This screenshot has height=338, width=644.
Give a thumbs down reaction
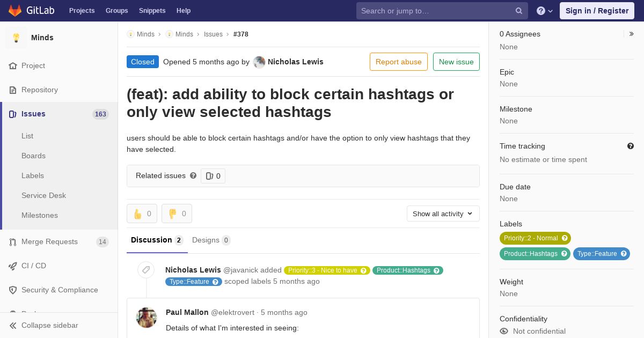(177, 214)
